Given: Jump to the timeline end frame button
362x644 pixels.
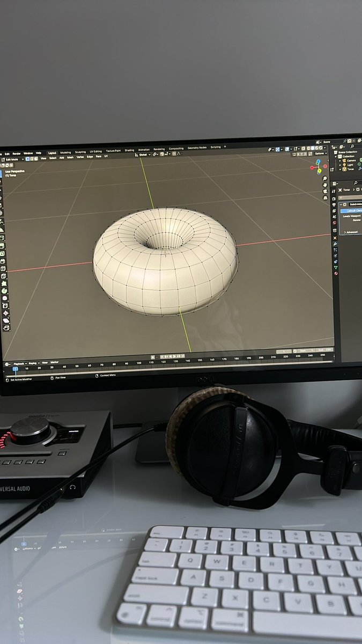Looking at the screenshot, I should click(183, 355).
